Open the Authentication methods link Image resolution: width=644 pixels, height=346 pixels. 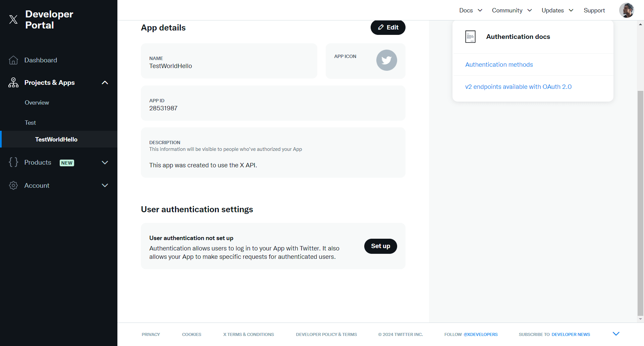(x=499, y=65)
